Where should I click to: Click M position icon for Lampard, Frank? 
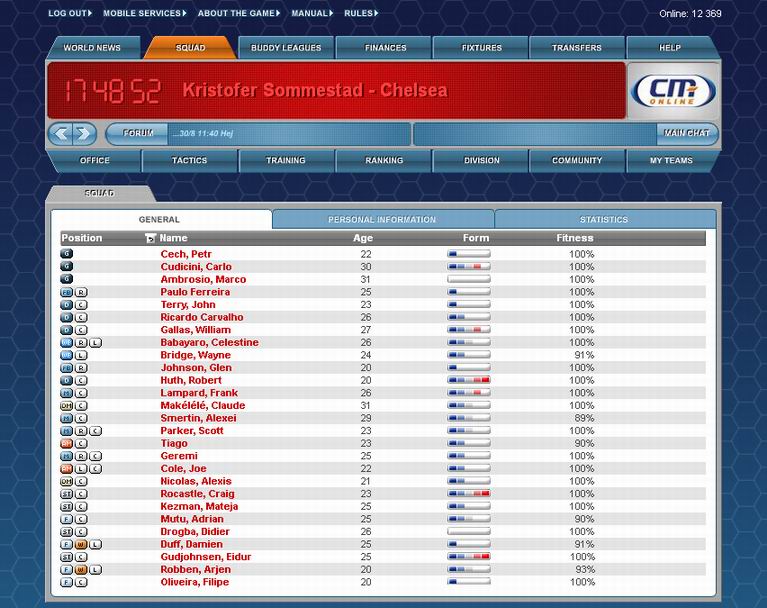click(x=67, y=393)
